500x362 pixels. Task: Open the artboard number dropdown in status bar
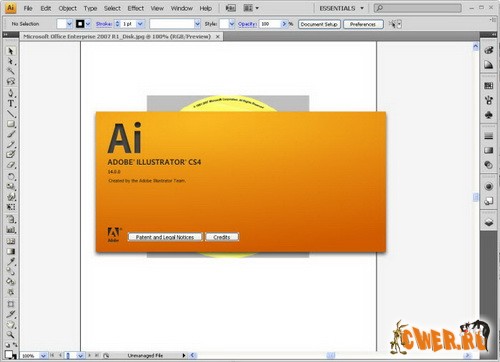tap(80, 356)
